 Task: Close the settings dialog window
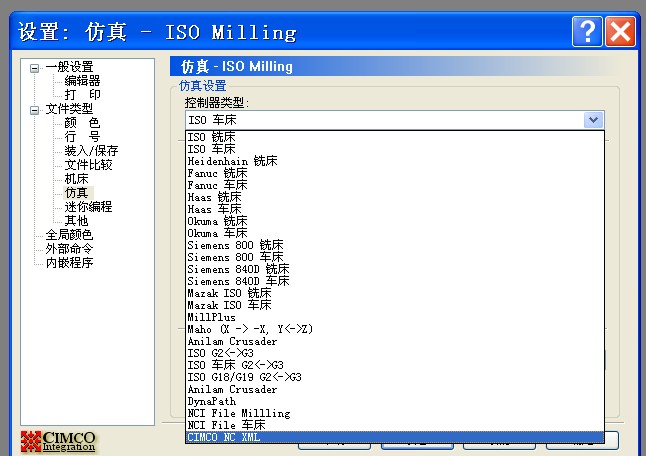tap(620, 31)
